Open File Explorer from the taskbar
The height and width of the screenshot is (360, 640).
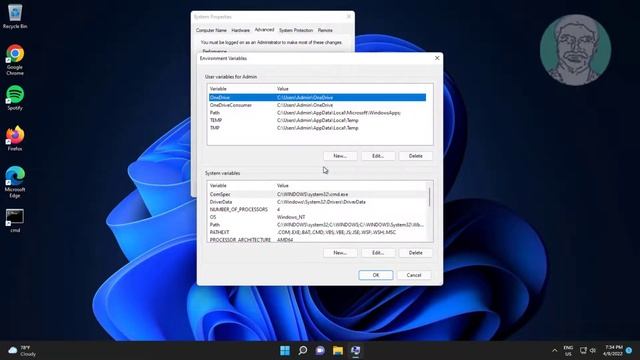coord(338,350)
